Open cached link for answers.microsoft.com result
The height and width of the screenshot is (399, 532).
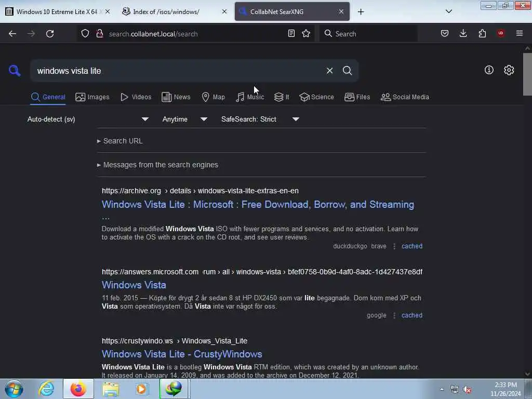coord(412,315)
